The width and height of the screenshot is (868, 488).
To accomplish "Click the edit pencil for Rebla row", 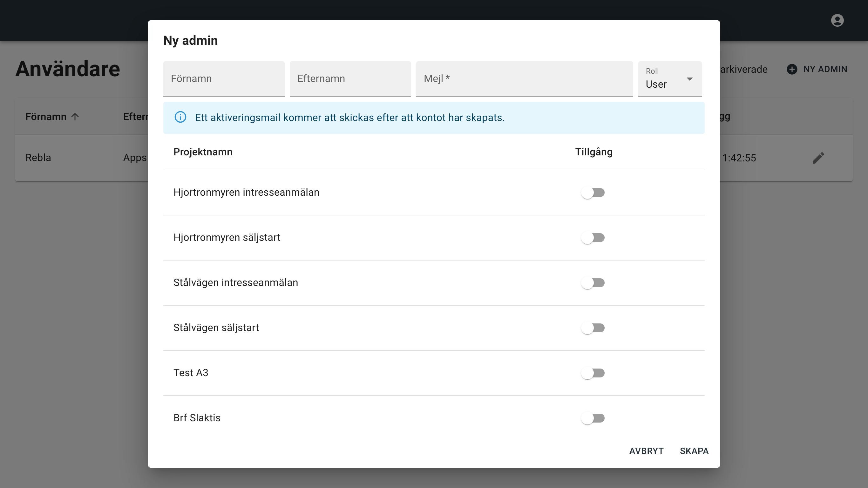I will pos(818,158).
